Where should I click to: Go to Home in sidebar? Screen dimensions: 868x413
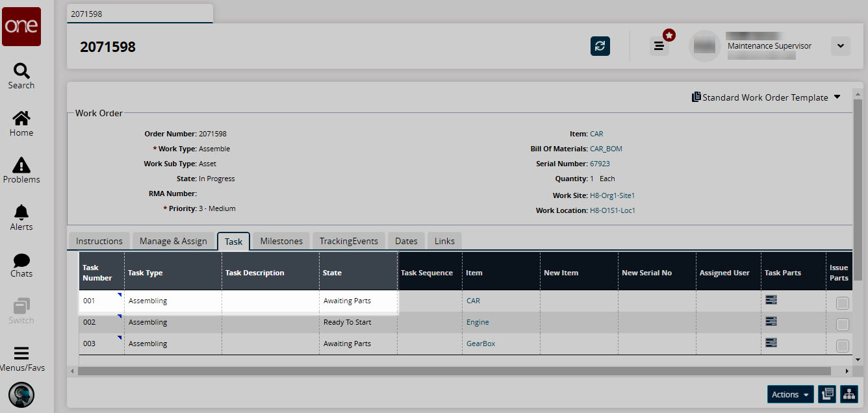21,123
